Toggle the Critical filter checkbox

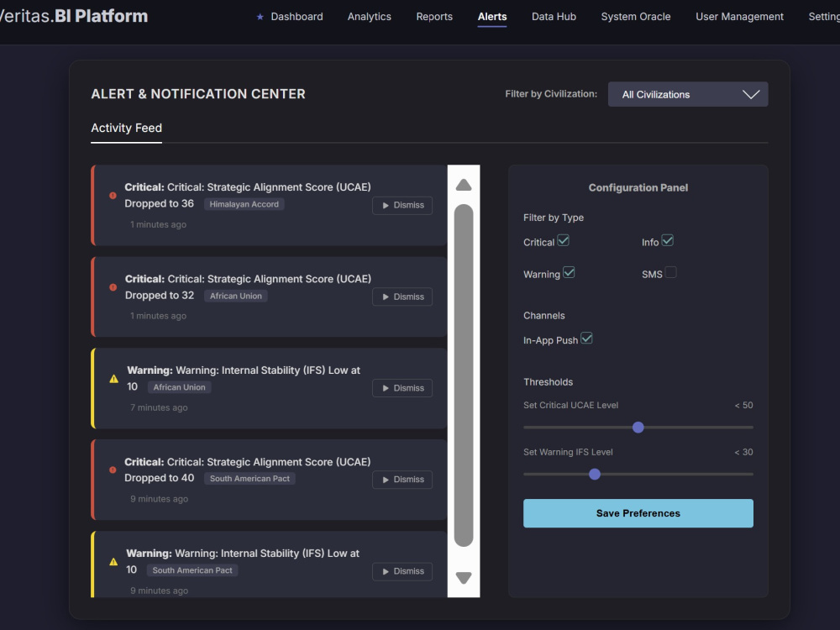coord(563,240)
